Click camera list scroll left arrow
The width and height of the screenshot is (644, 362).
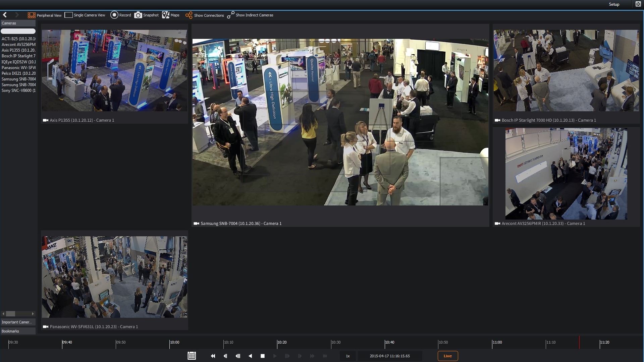pyautogui.click(x=3, y=314)
